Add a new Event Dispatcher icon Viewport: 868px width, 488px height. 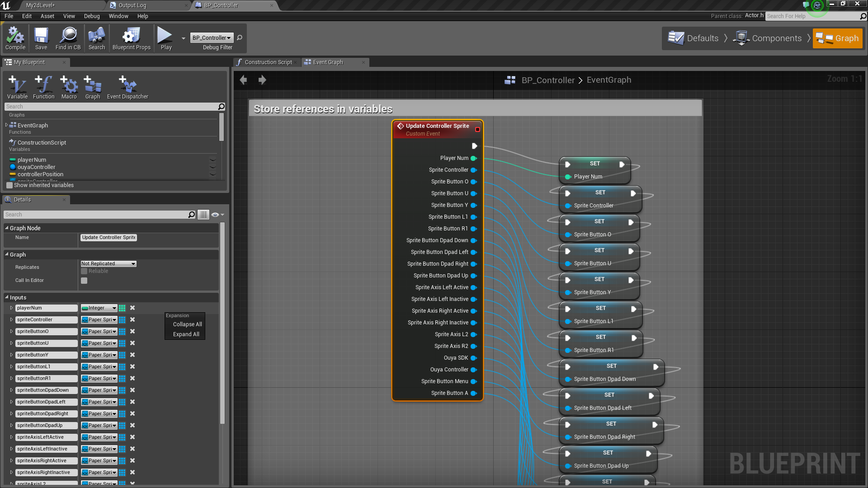click(x=127, y=87)
